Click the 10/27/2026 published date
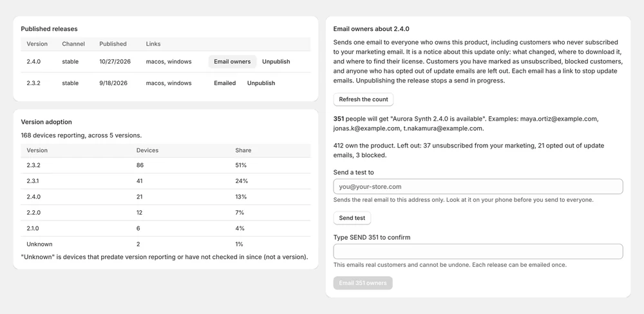 click(115, 62)
